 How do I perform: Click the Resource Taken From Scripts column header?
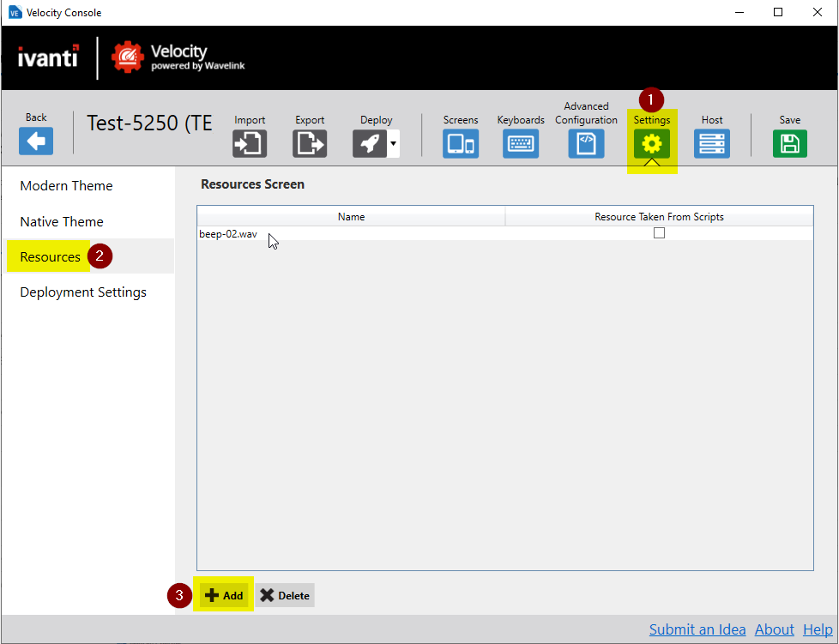[x=659, y=217]
